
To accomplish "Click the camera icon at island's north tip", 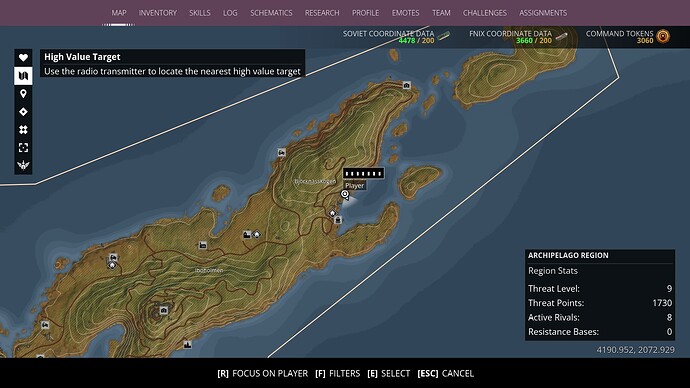I will (407, 85).
